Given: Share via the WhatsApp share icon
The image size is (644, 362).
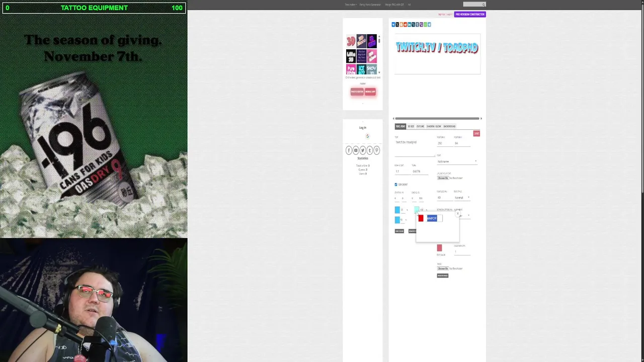Looking at the screenshot, I should [x=425, y=25].
